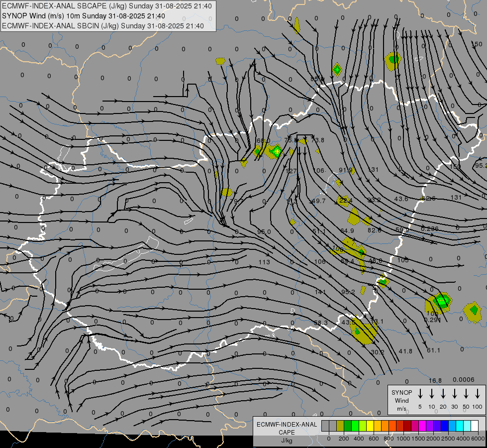The image size is (487, 448).
Task: Click the 20 m/s wind arrow symbol
Action: click(443, 394)
